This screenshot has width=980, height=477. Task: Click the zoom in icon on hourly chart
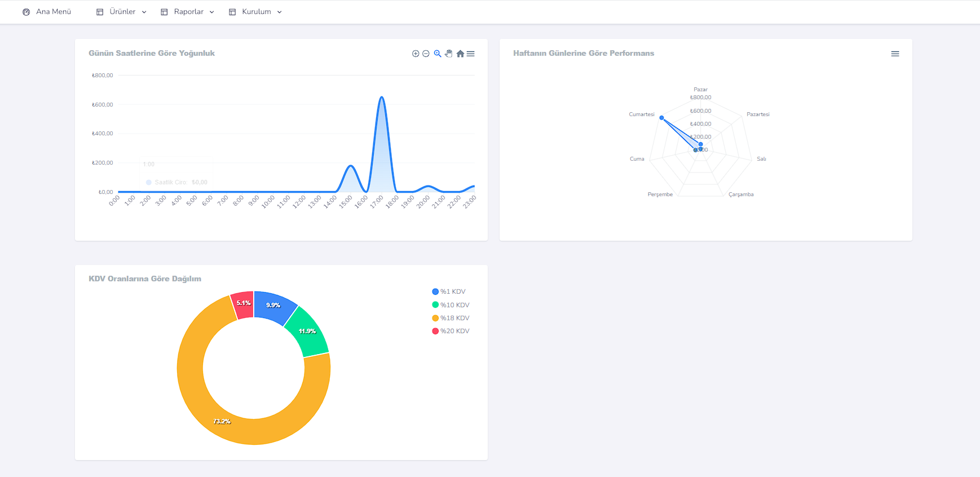[416, 54]
